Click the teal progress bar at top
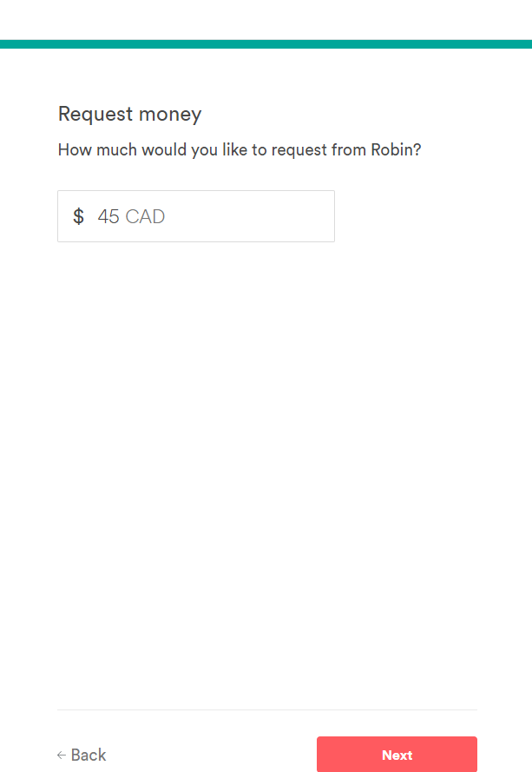 [x=266, y=43]
